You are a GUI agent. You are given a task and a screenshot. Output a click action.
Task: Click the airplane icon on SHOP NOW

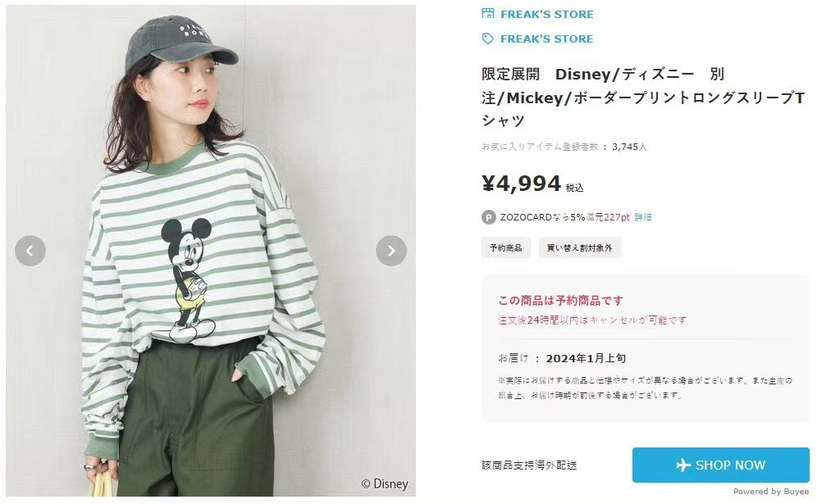coord(683,465)
